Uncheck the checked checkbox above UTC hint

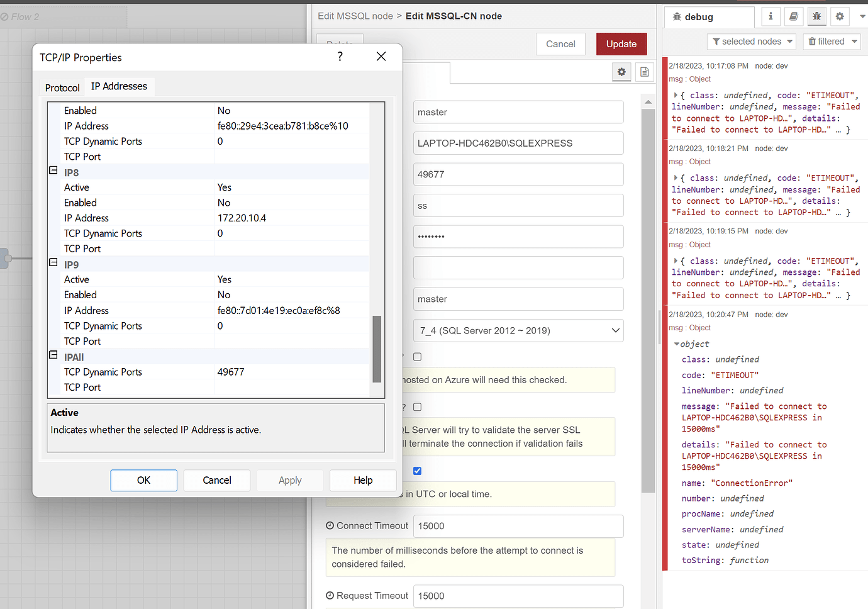pos(417,471)
